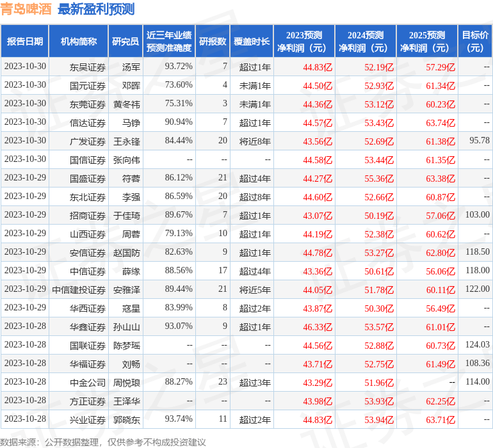Click 2024 profit value 53.94亿
Image resolution: width=493 pixels, height=448 pixels.
(379, 420)
